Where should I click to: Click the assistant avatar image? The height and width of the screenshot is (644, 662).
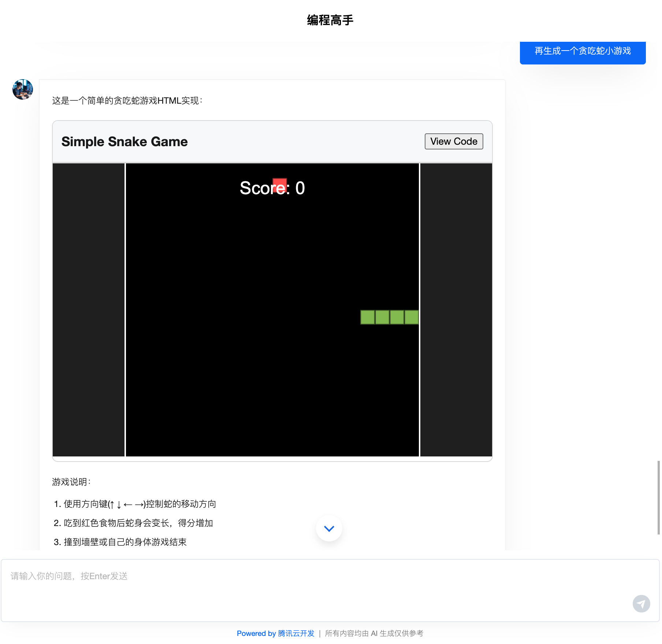pyautogui.click(x=23, y=89)
